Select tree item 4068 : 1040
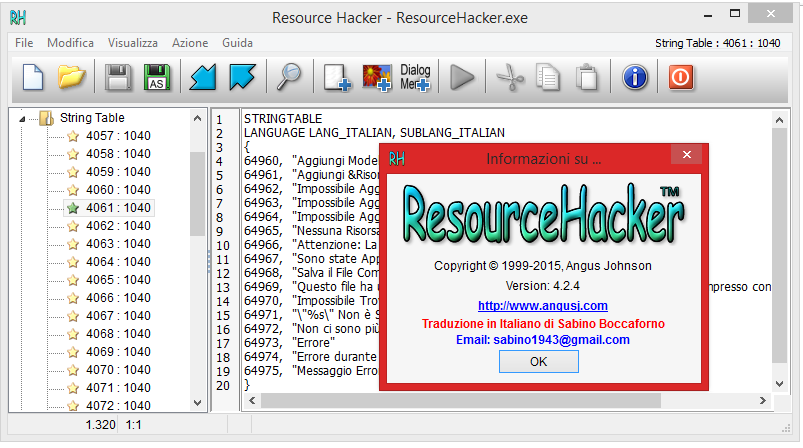 pos(118,334)
